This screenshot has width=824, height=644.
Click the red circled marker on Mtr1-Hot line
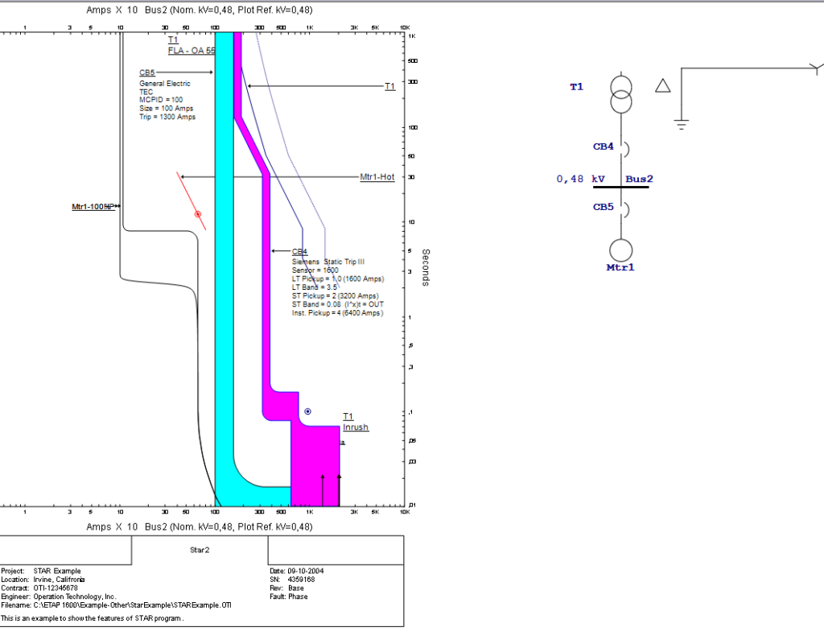click(x=198, y=214)
